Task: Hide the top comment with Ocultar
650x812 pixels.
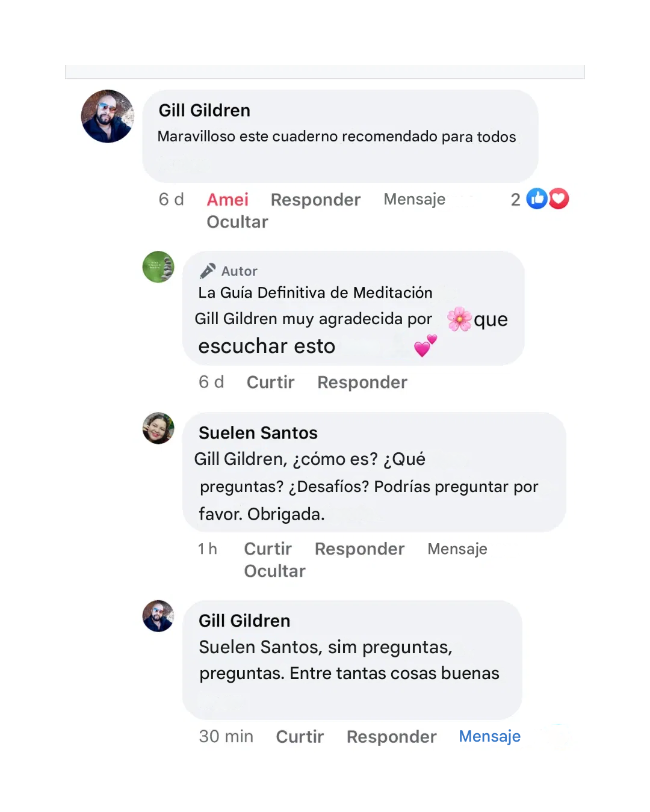Action: tap(237, 222)
